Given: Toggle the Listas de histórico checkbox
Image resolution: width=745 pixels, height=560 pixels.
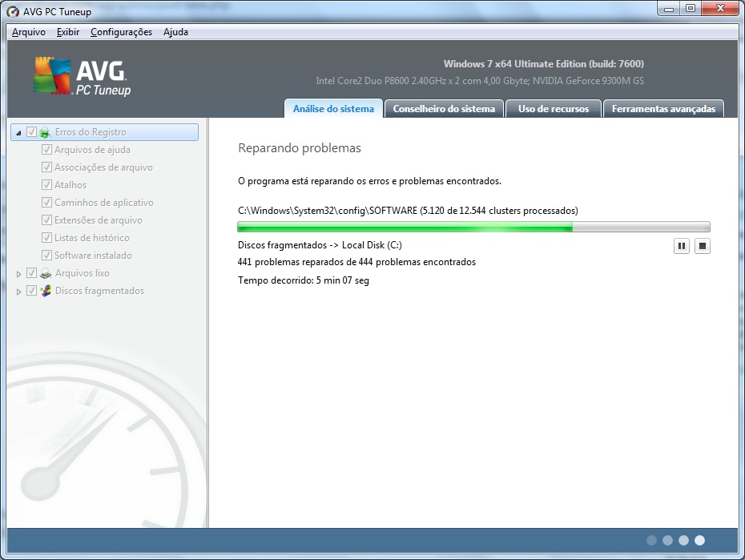Looking at the screenshot, I should 46,237.
